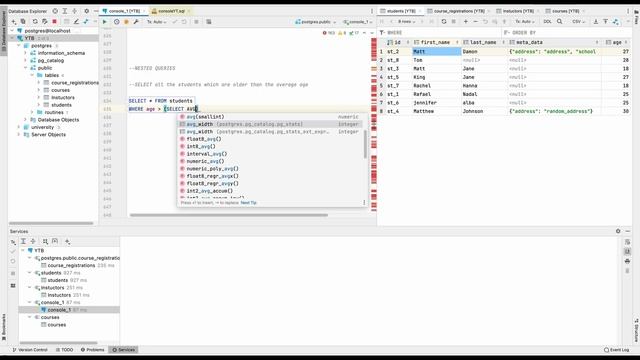The height and width of the screenshot is (360, 640).
Task: Click expand all icon in Services toolbar
Action: tap(23, 242)
